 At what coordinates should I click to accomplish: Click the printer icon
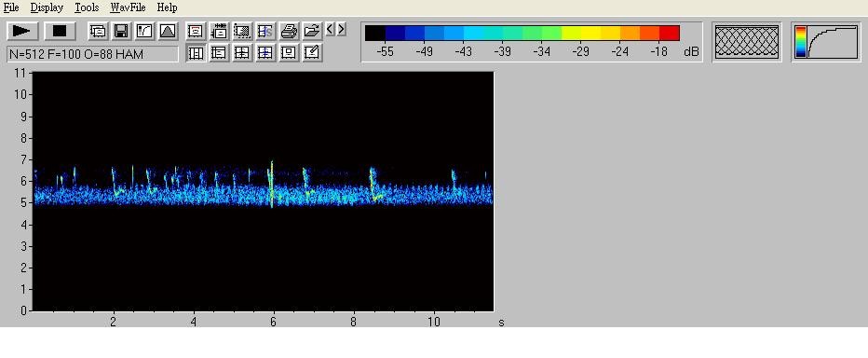coord(289,31)
